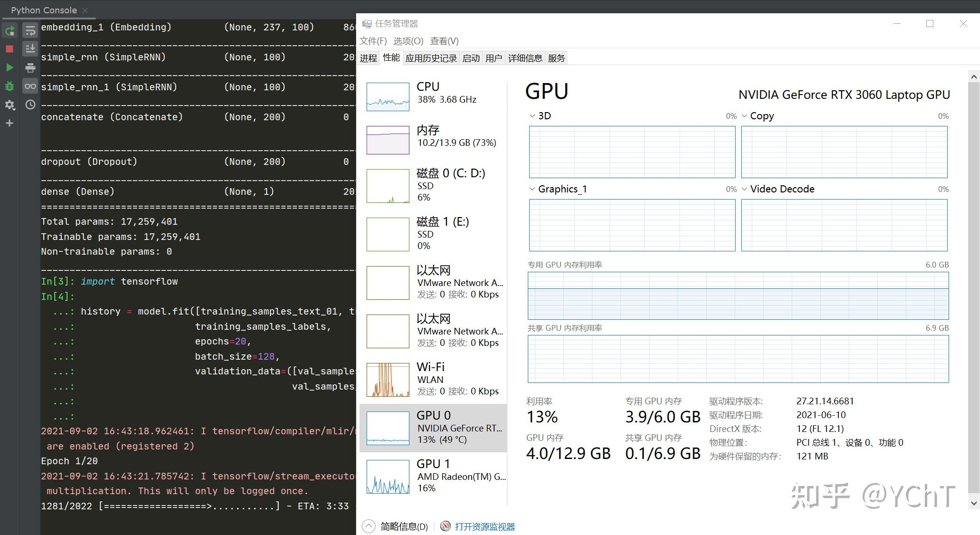
Task: Toggle the Soft-Wrap lines icon
Action: click(30, 30)
